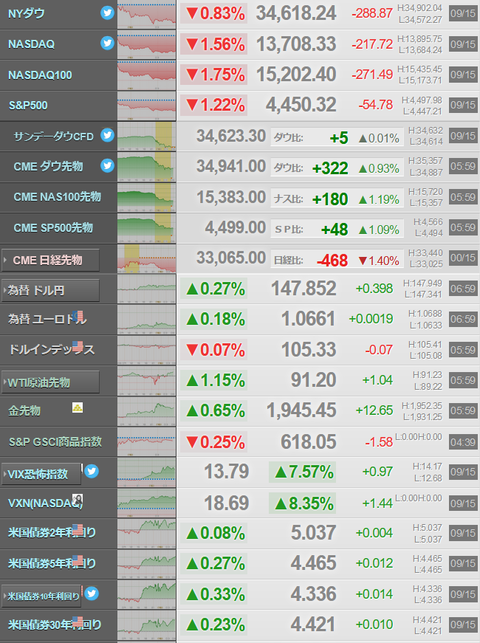
Task: Select the S&P GSCI value 618.05
Action: (x=308, y=442)
